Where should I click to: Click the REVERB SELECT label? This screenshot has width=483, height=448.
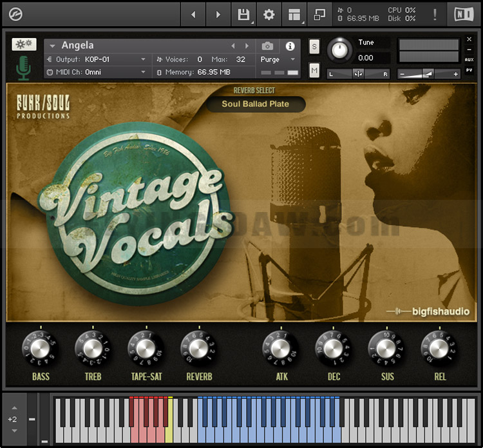(x=254, y=90)
